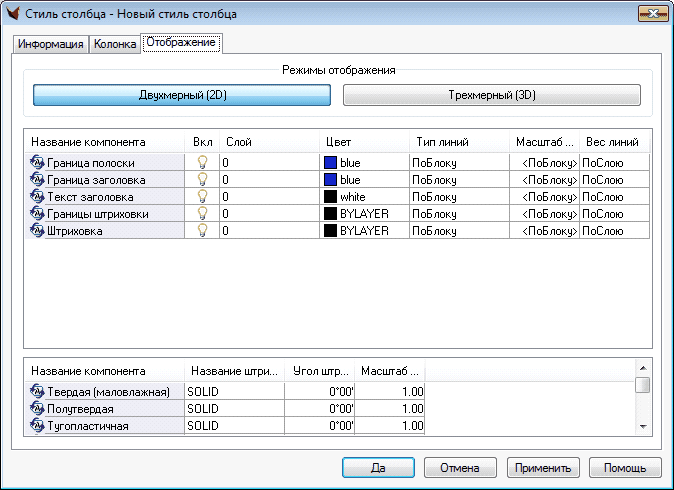Click the component icon beside Граница заголовка
Image resolution: width=674 pixels, height=490 pixels.
(38, 179)
